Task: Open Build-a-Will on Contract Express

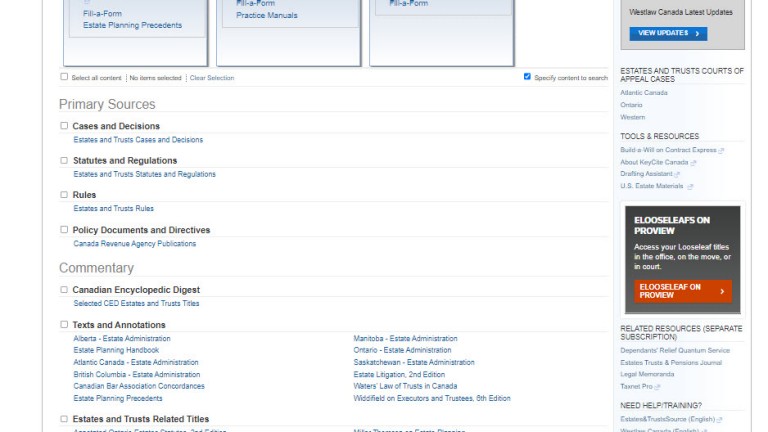Action: [x=668, y=150]
